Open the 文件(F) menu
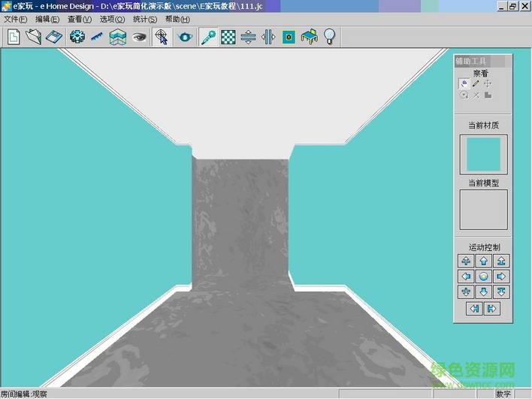Screen dimensions: 532x399 tap(15, 19)
